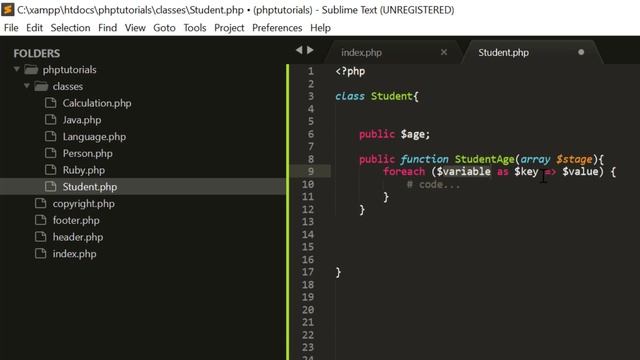
Task: Click the '$key' variable in foreach
Action: tap(526, 172)
